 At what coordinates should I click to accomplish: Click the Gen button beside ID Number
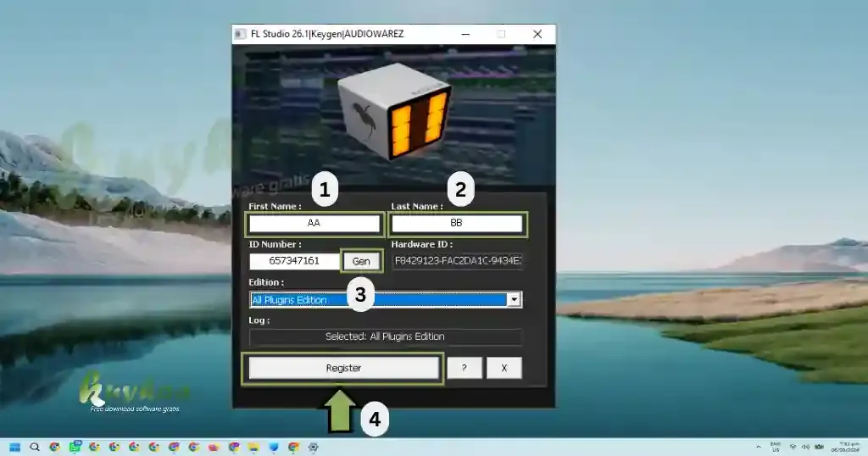tap(361, 261)
